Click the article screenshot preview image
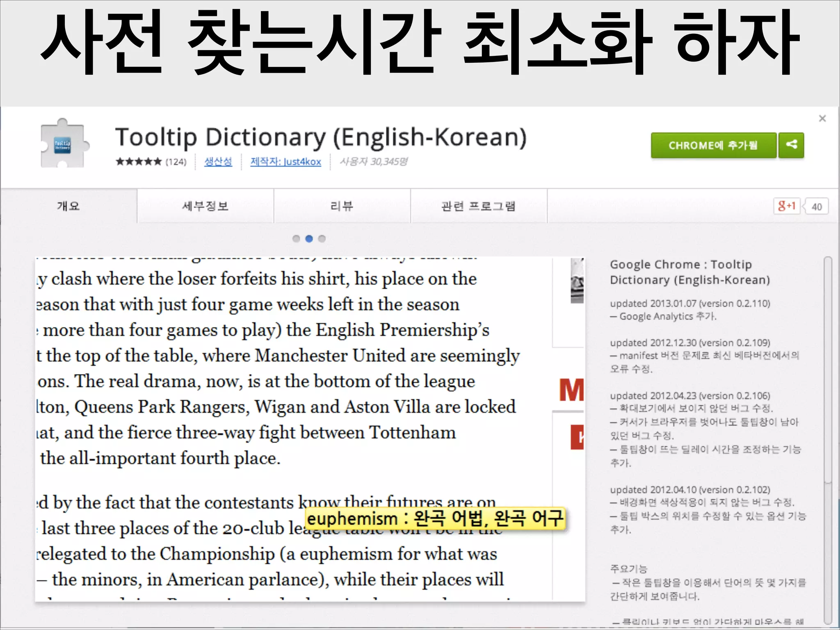 coord(310,429)
